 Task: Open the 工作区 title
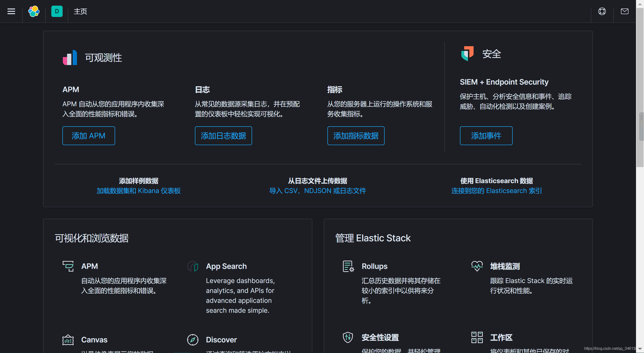click(501, 337)
